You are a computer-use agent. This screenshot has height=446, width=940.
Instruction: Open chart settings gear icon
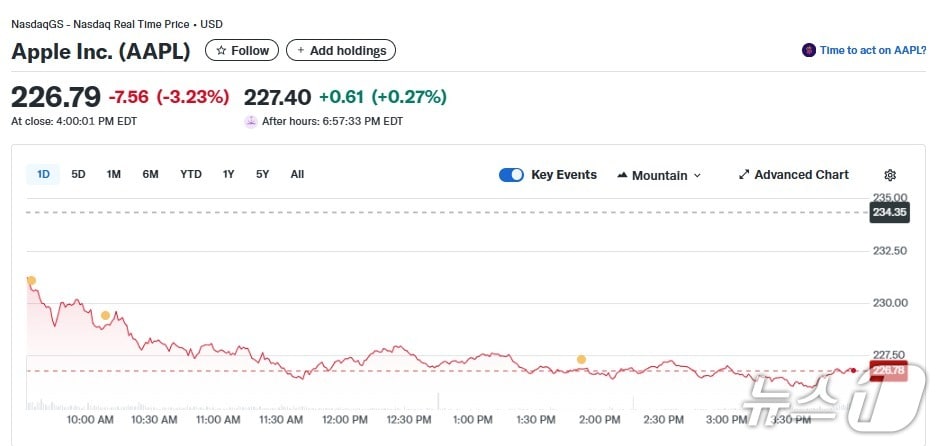[x=890, y=175]
